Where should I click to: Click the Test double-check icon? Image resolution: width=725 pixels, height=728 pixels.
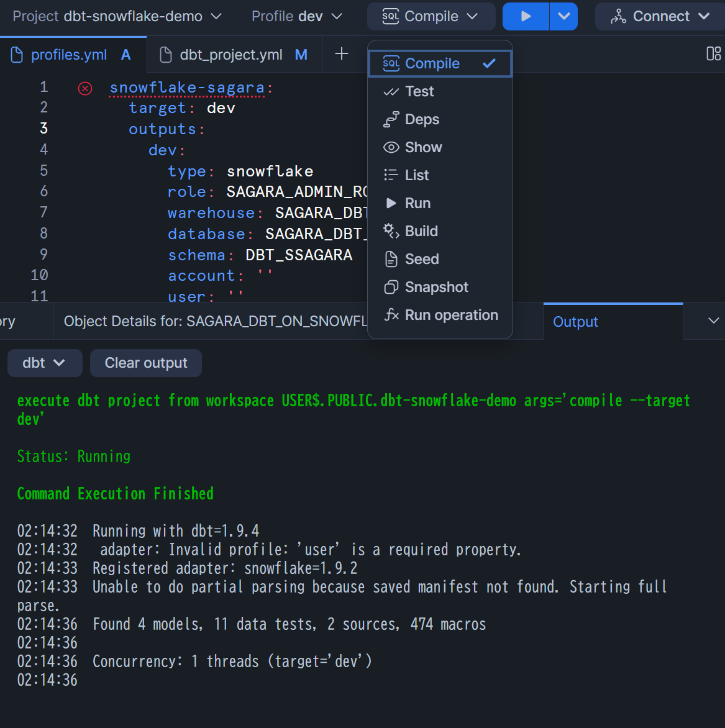(x=391, y=92)
